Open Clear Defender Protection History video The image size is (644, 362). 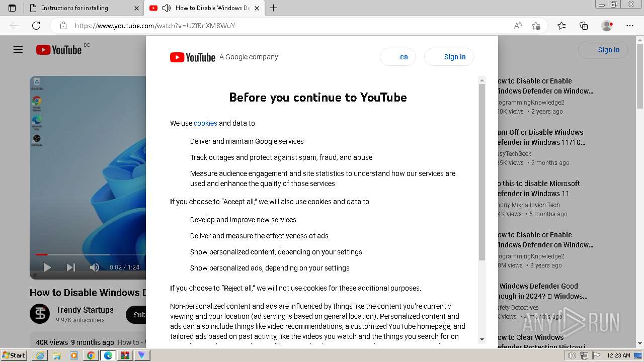pyautogui.click(x=542, y=342)
